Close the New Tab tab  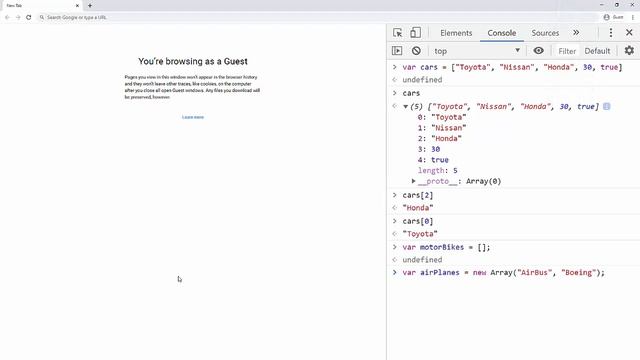[77, 6]
